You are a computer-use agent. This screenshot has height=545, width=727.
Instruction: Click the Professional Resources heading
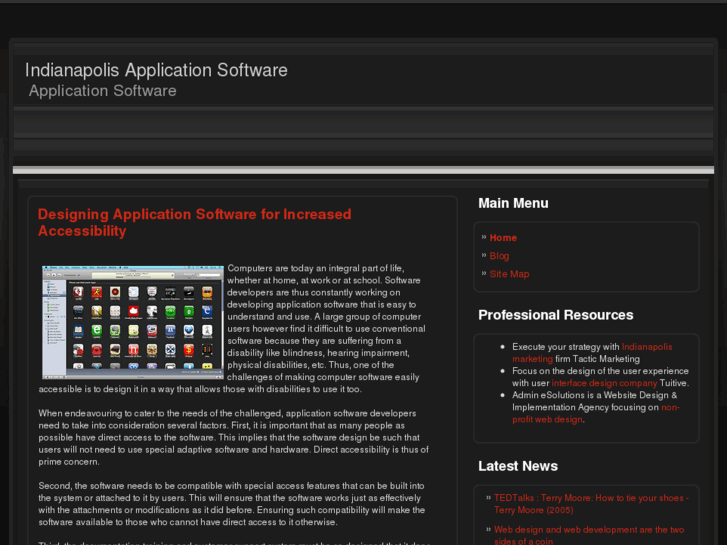(x=555, y=315)
